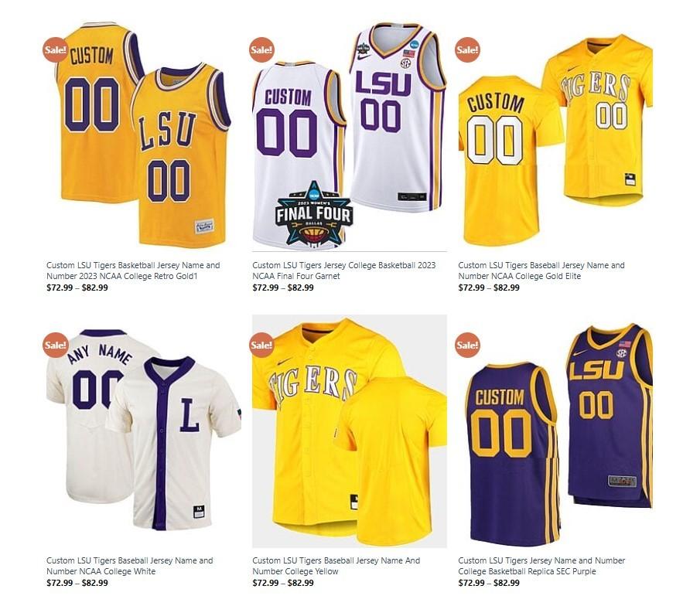Open Baseball Jersey College Yellow link
Screen dimensions: 700x606
point(336,566)
